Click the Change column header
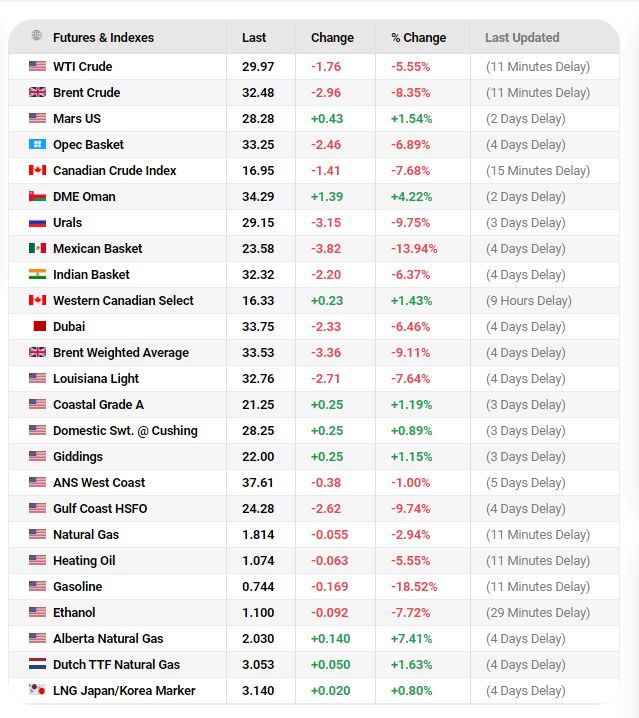Screen dimensions: 639x718 click(332, 38)
